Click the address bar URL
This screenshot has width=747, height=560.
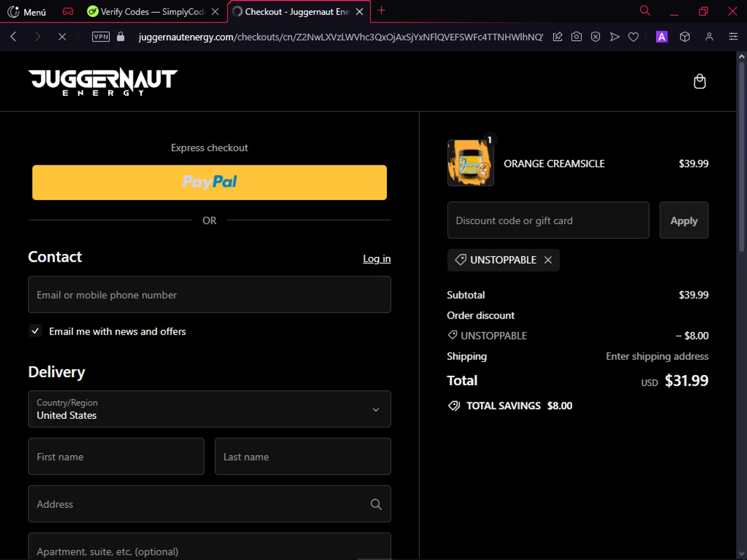341,37
